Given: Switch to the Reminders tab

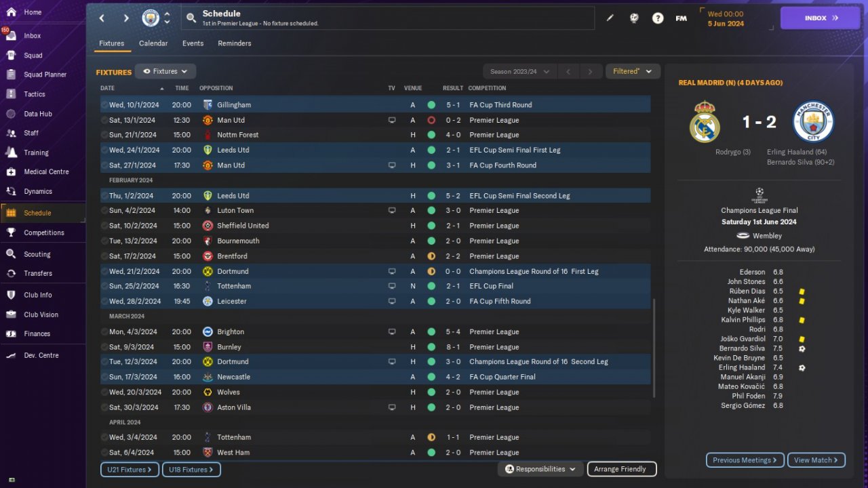Looking at the screenshot, I should (235, 43).
